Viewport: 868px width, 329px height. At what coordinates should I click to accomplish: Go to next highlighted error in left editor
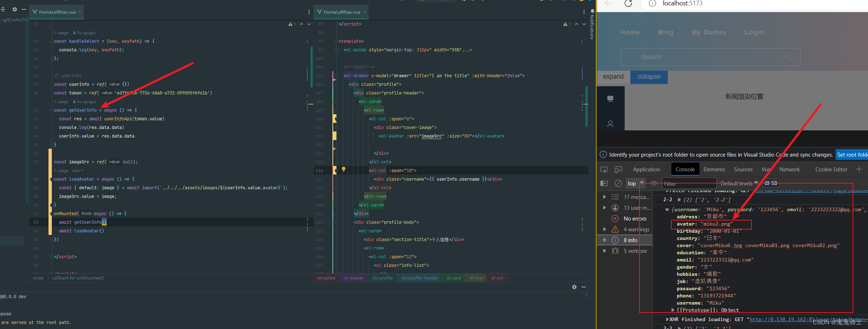click(x=309, y=24)
